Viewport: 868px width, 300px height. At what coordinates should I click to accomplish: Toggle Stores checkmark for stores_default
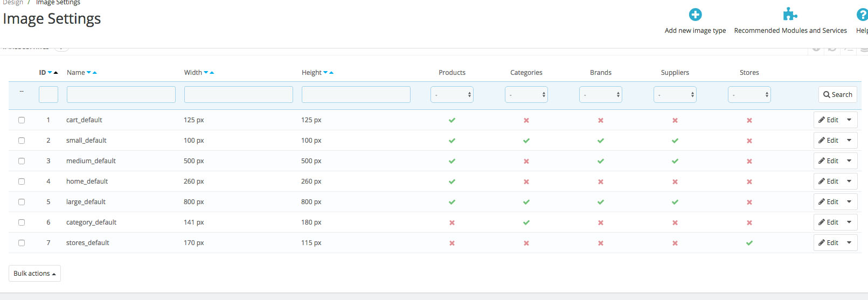[749, 243]
